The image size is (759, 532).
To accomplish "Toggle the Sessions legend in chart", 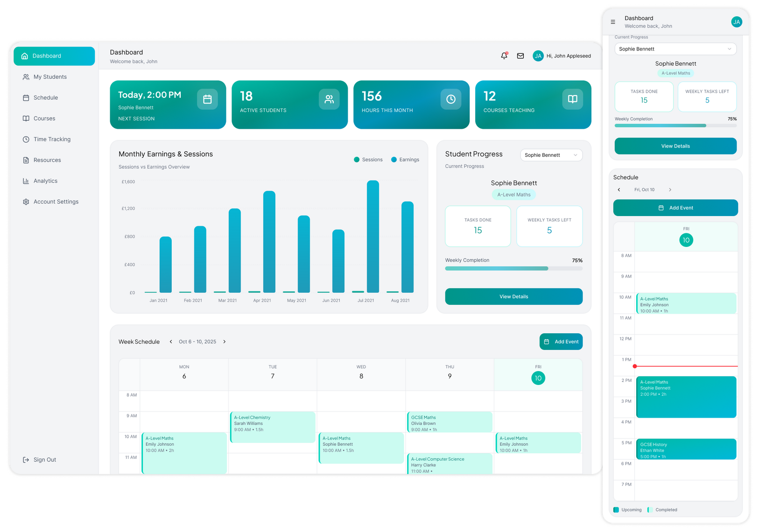I will pos(368,160).
